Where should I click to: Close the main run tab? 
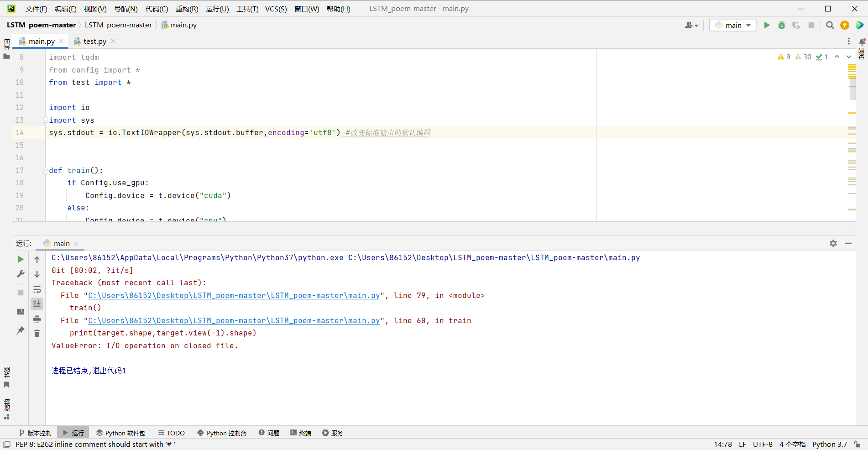[76, 244]
